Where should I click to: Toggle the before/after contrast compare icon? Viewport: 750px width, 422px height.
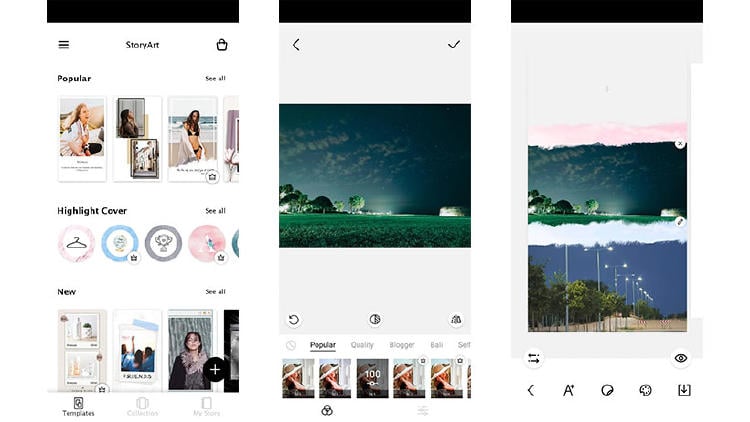[x=375, y=320]
